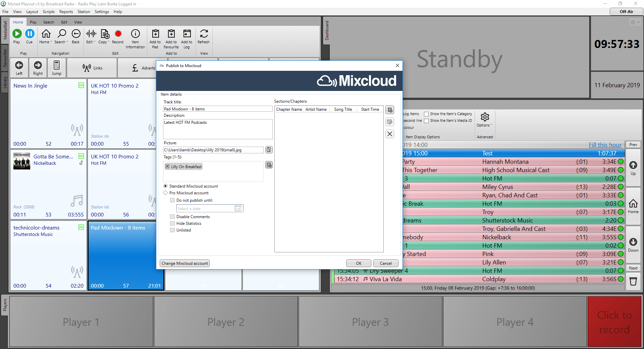Select the Pro Mixcloud account radio button
Image resolution: width=644 pixels, height=349 pixels.
165,193
